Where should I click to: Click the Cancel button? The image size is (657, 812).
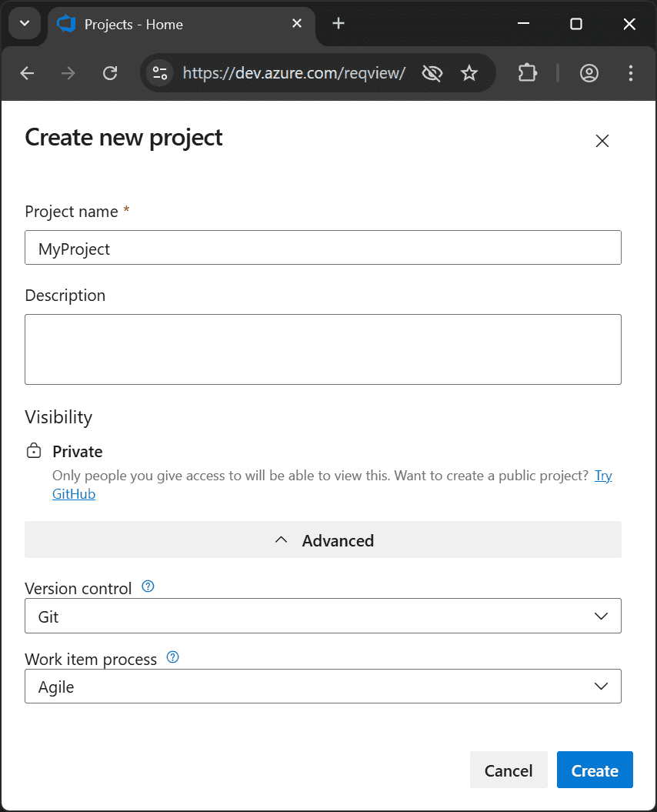pyautogui.click(x=509, y=770)
